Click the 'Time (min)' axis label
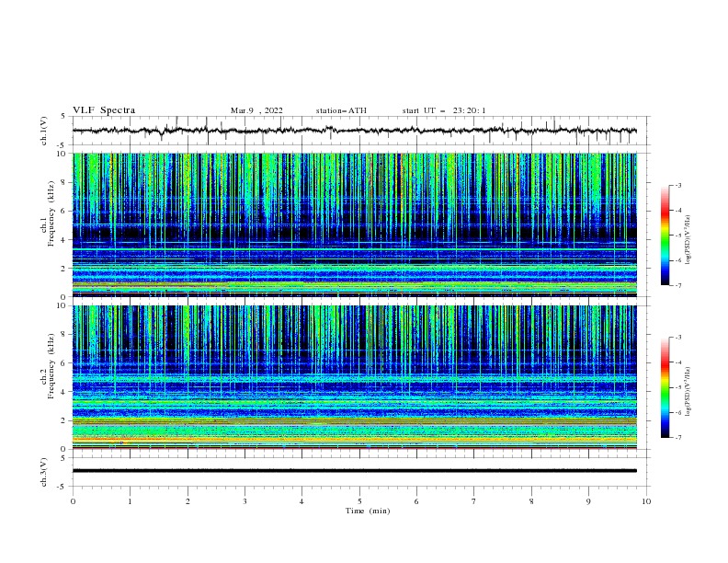Screen dimensions: 728x563 [x=368, y=511]
